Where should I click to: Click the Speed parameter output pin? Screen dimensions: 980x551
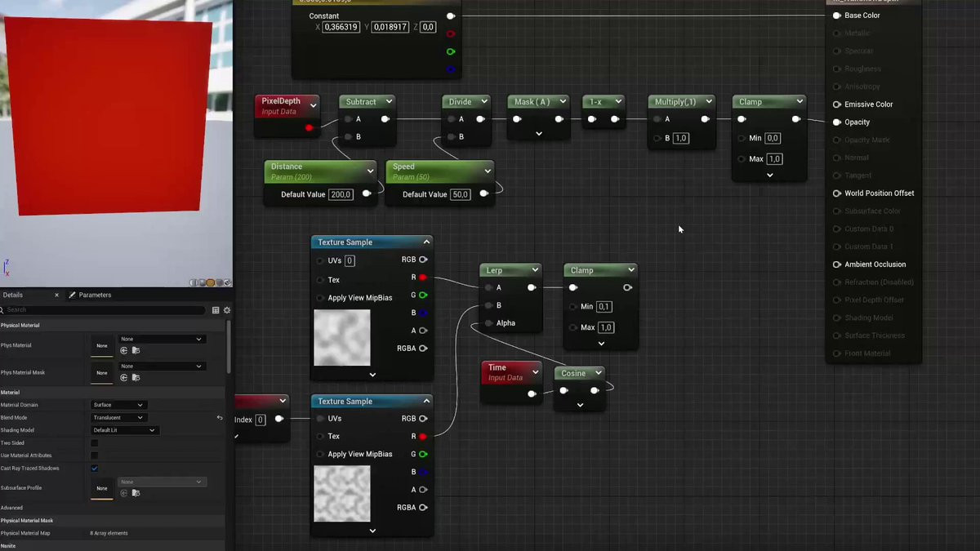click(483, 193)
